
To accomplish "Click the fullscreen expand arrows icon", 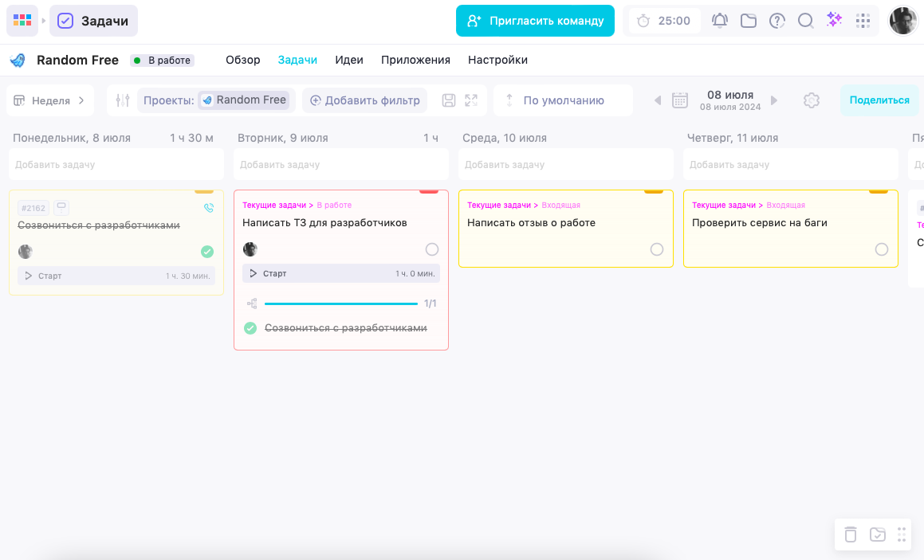I will (471, 100).
